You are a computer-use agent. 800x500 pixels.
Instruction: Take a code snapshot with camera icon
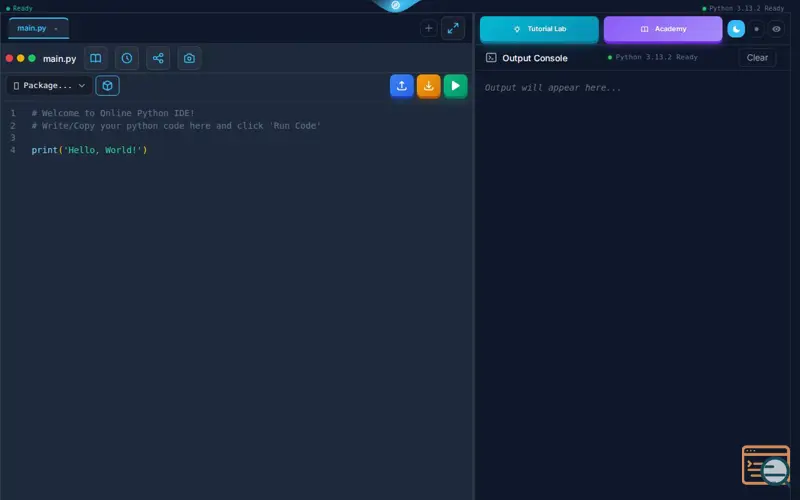[189, 58]
